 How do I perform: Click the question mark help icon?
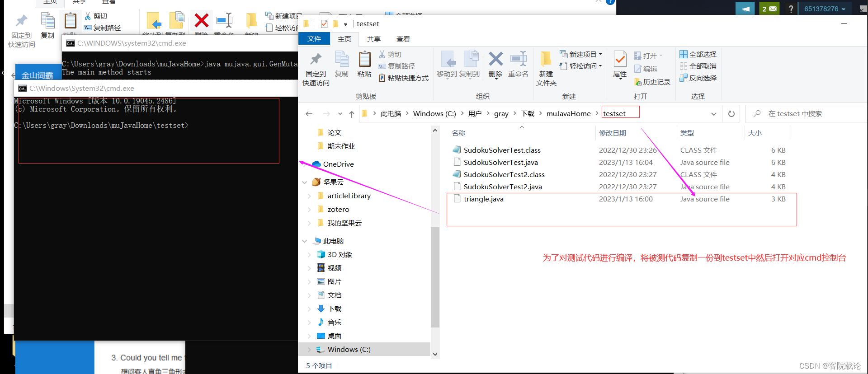(x=791, y=9)
